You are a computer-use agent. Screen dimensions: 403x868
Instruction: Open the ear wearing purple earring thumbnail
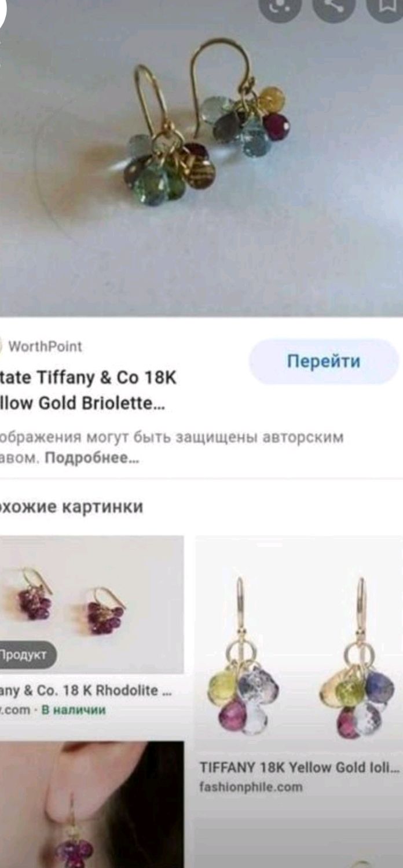[x=91, y=804]
